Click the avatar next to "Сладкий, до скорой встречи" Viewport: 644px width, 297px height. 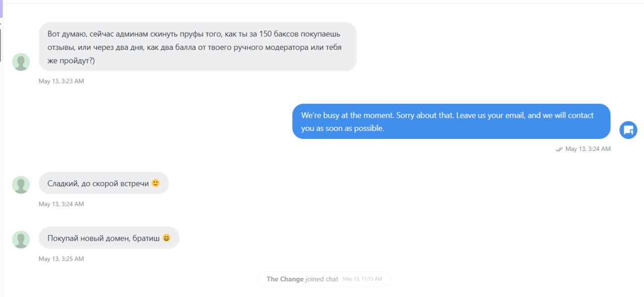pos(21,185)
